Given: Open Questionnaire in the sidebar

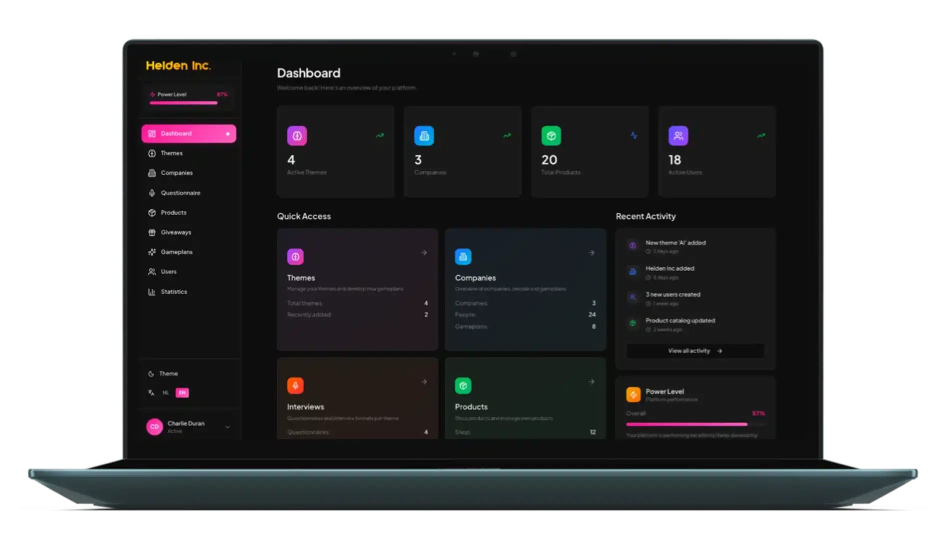Looking at the screenshot, I should 180,193.
